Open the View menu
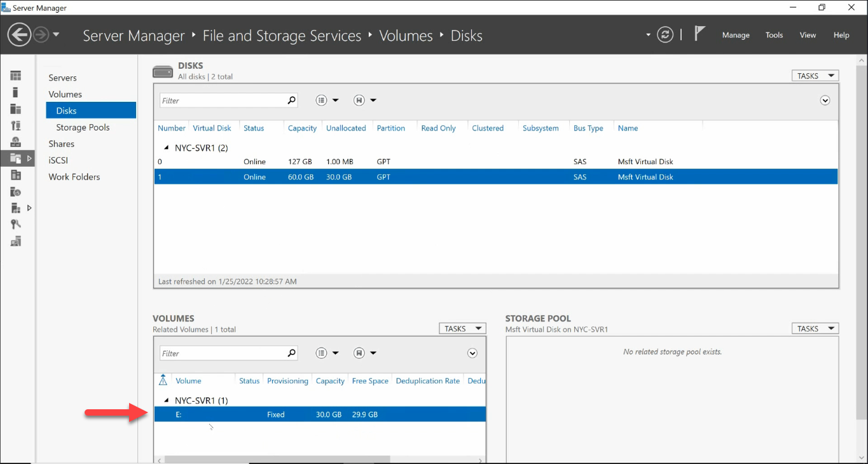 coord(808,35)
